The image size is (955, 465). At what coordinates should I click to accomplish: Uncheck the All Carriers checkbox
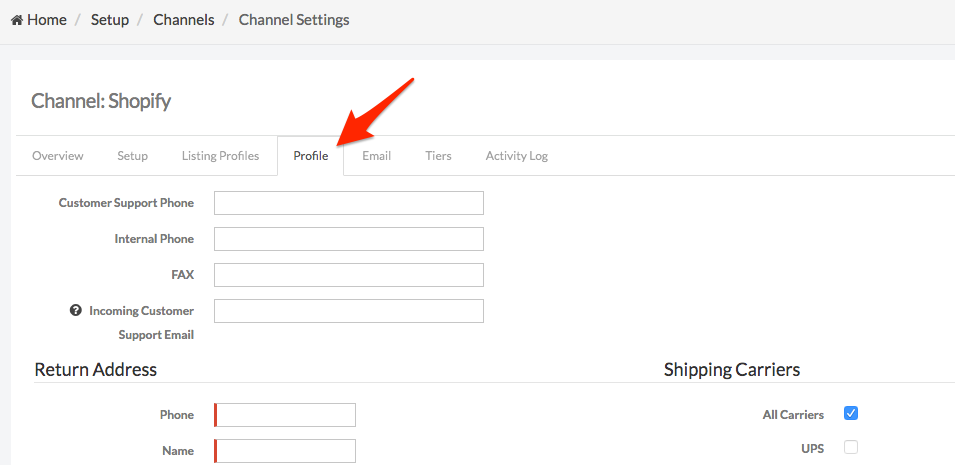point(851,413)
